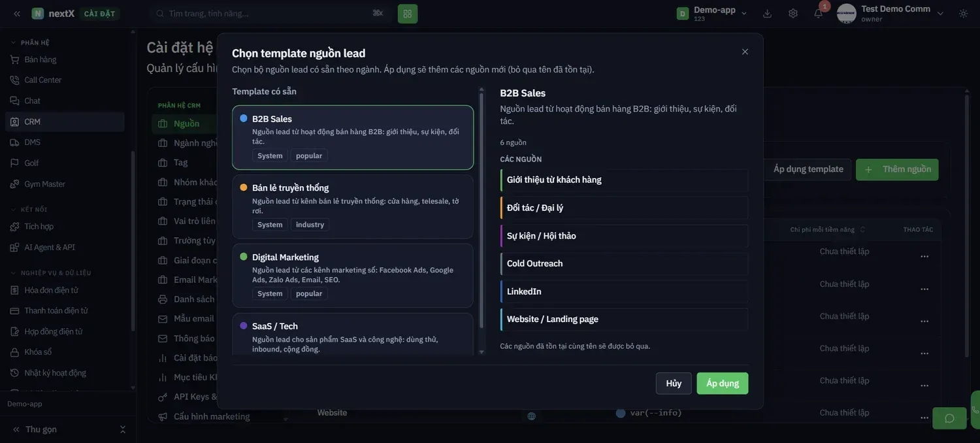Click the Áp dụng button
Screen dimensions: 980x443
pyautogui.click(x=723, y=384)
